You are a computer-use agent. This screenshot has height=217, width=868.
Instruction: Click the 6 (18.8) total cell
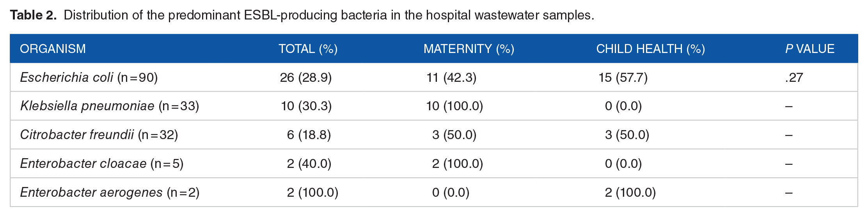(309, 135)
